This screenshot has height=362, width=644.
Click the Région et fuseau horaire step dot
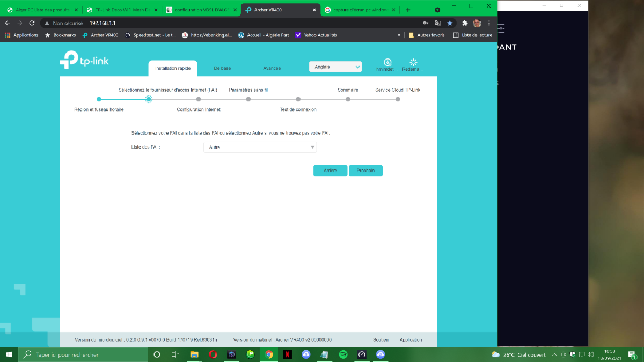(99, 99)
